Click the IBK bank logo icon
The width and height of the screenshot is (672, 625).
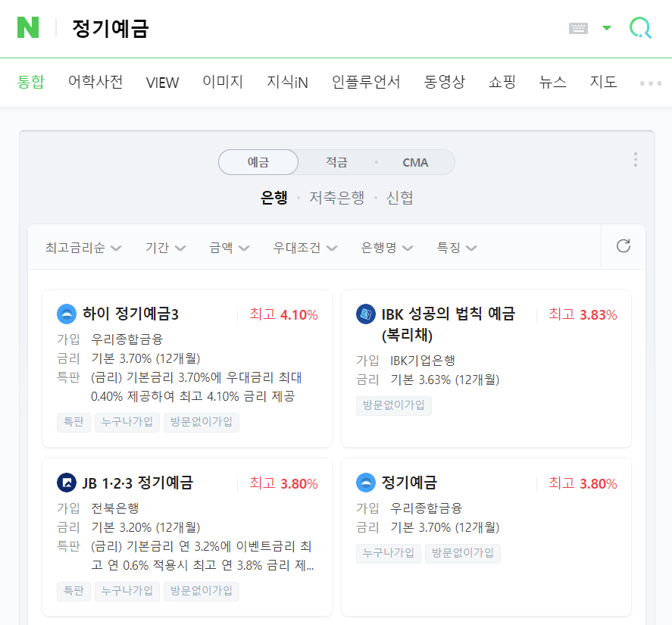[x=366, y=314]
